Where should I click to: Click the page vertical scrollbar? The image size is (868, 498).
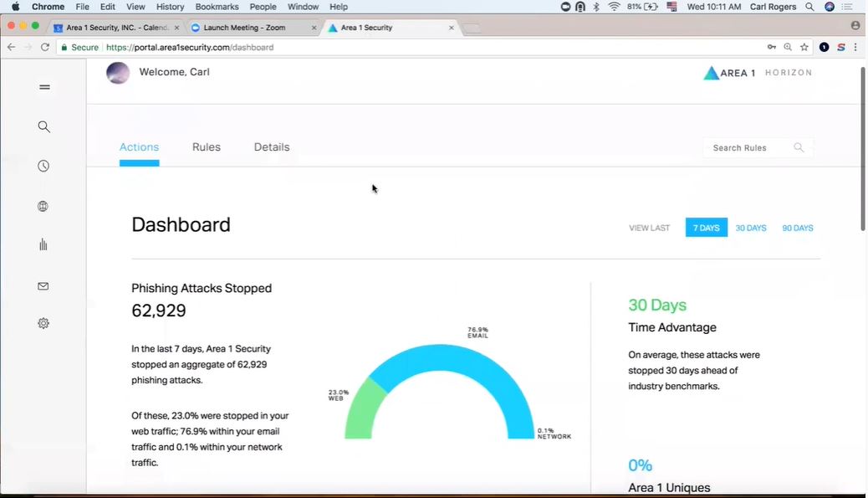pos(862,150)
